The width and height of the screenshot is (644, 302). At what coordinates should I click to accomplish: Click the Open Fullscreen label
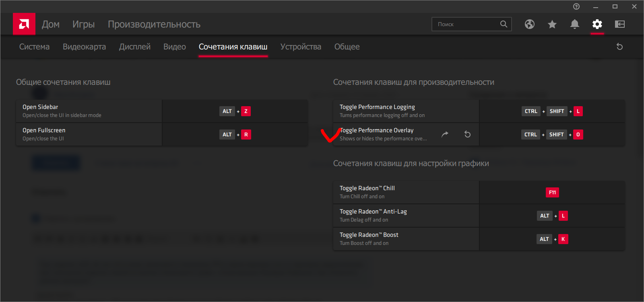tap(44, 130)
